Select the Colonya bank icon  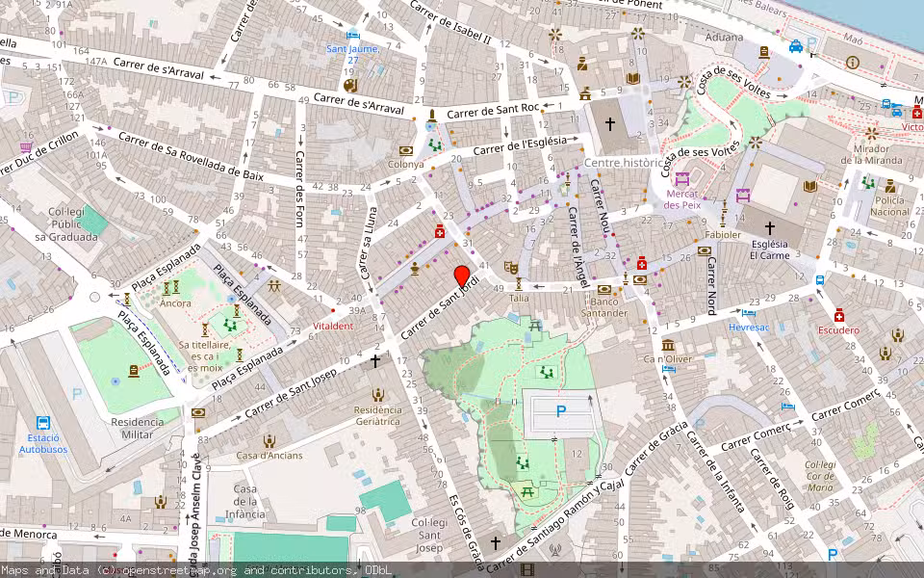405,151
